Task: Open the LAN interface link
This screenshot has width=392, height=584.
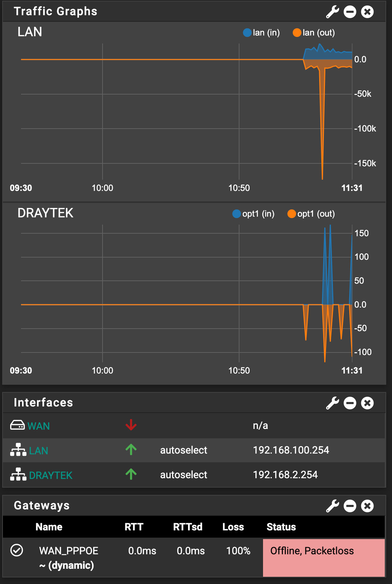Action: coord(38,451)
